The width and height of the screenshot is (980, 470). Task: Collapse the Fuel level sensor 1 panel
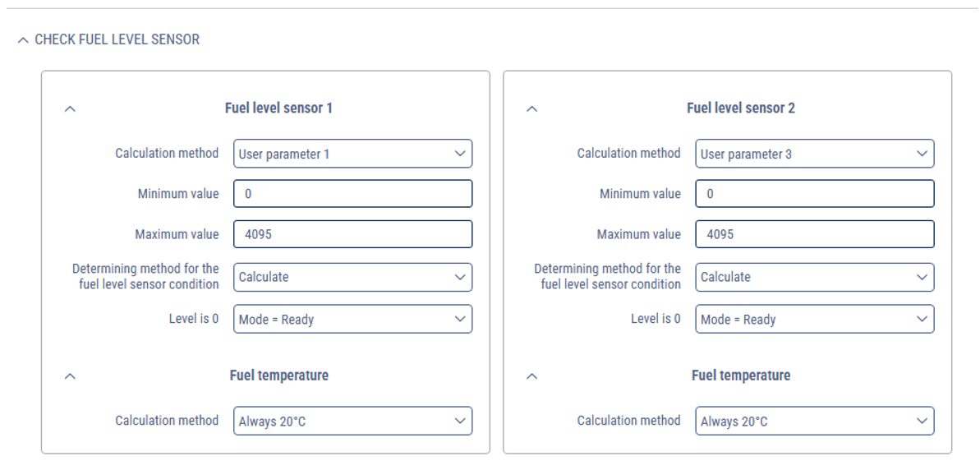point(70,108)
